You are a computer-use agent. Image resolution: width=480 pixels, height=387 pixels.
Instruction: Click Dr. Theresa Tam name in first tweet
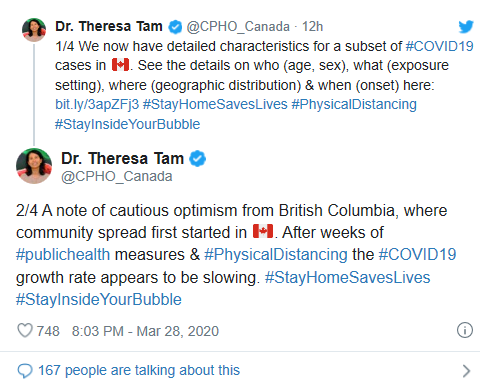pyautogui.click(x=109, y=26)
